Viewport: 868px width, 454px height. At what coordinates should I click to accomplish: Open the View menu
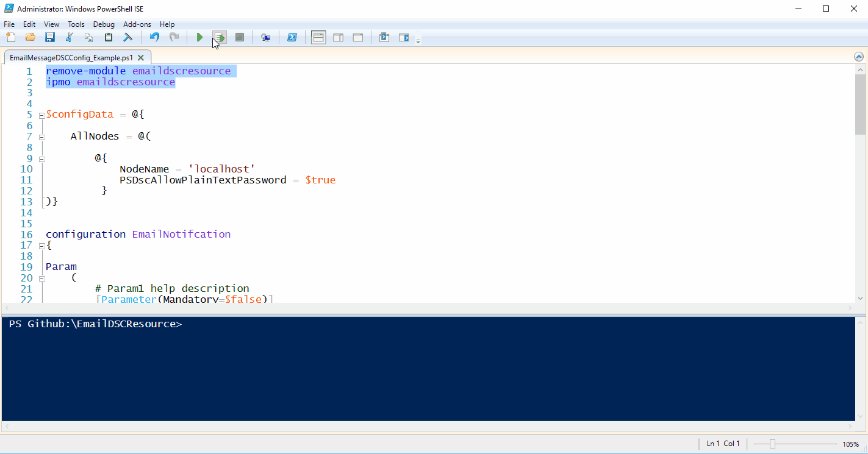(x=52, y=24)
